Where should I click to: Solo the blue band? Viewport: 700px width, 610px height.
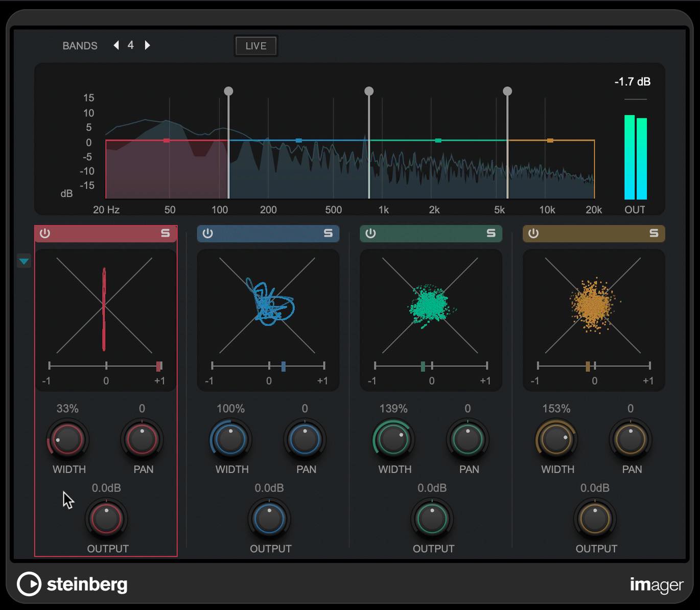328,233
